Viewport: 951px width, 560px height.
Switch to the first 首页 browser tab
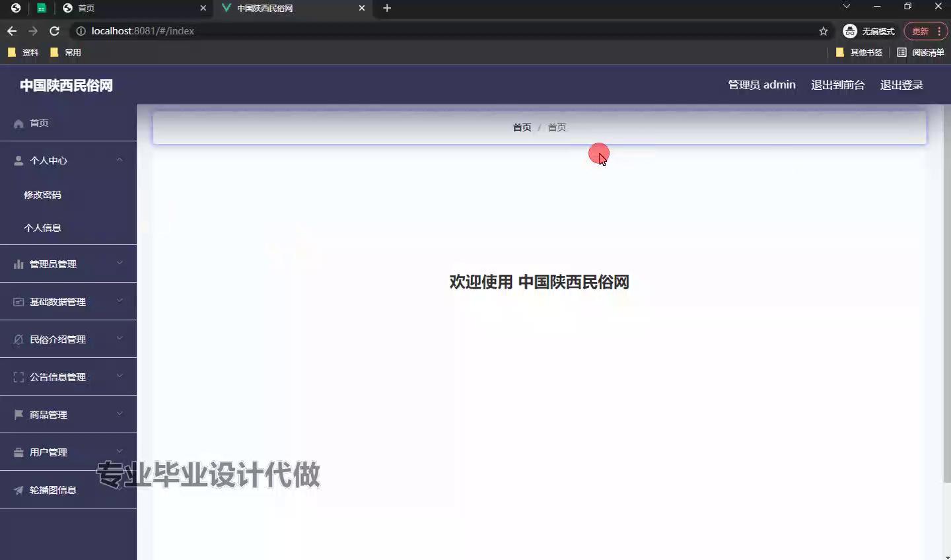[132, 8]
